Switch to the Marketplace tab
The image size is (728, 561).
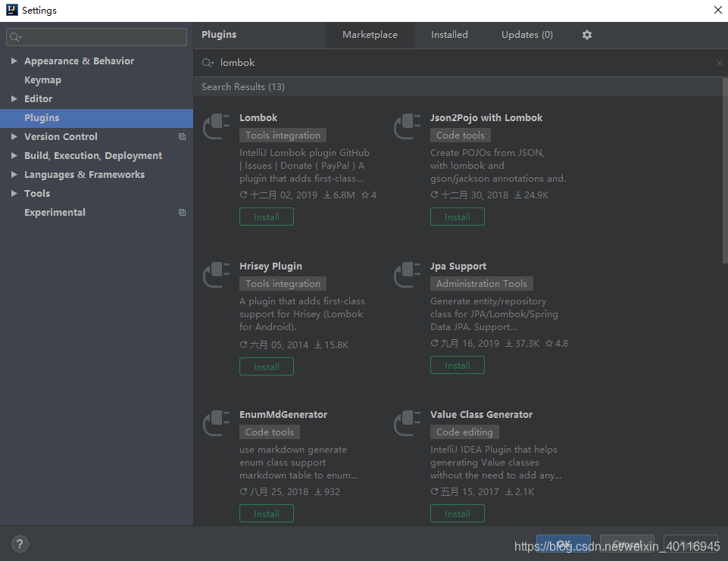(370, 35)
